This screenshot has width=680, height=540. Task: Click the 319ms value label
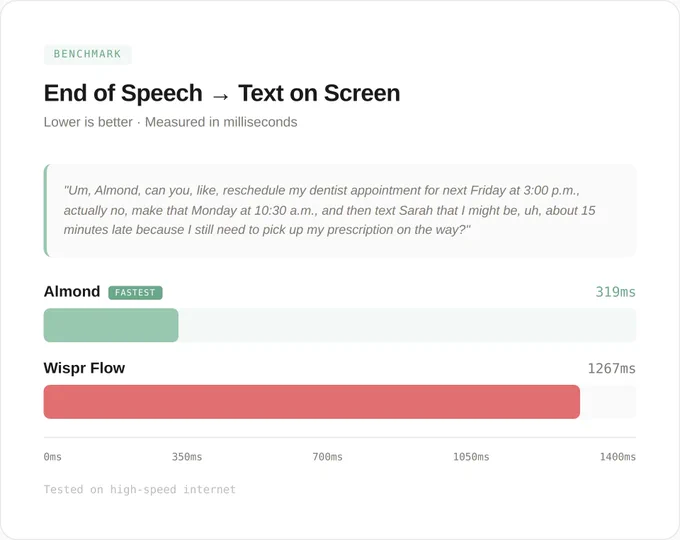615,292
